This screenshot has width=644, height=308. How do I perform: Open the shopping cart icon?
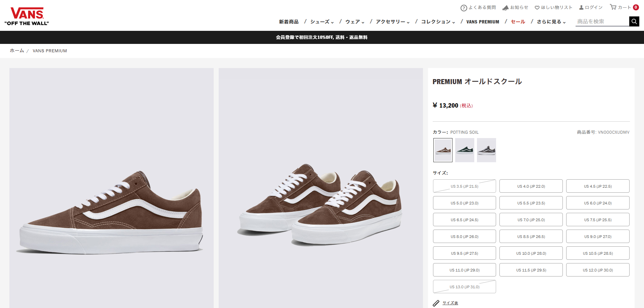click(x=613, y=7)
